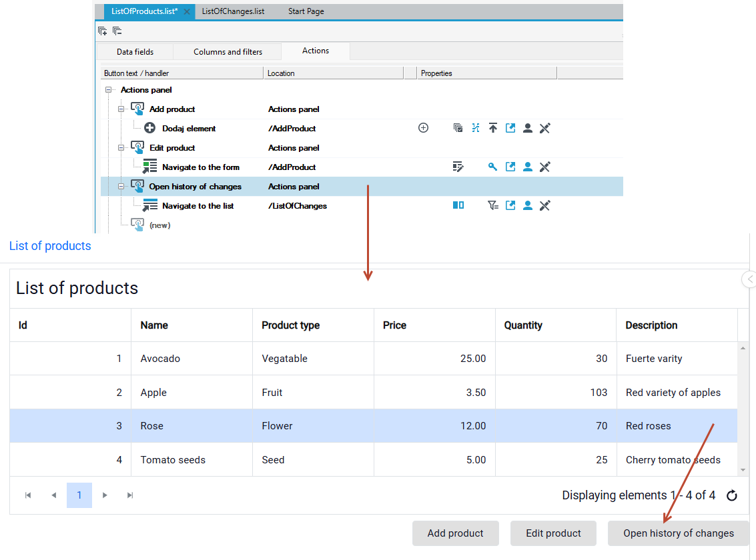The width and height of the screenshot is (756, 560).
Task: Select page 1 in the pager
Action: 79,495
